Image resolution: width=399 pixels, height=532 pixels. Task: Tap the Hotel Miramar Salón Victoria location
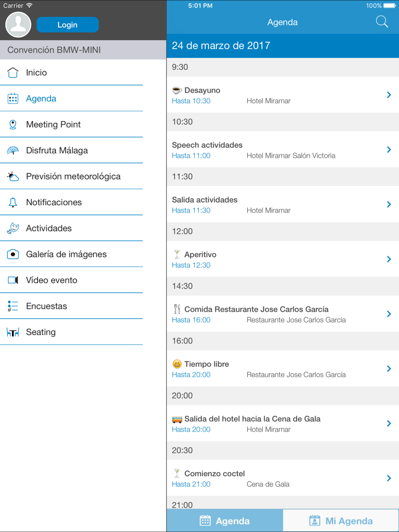[x=291, y=156]
